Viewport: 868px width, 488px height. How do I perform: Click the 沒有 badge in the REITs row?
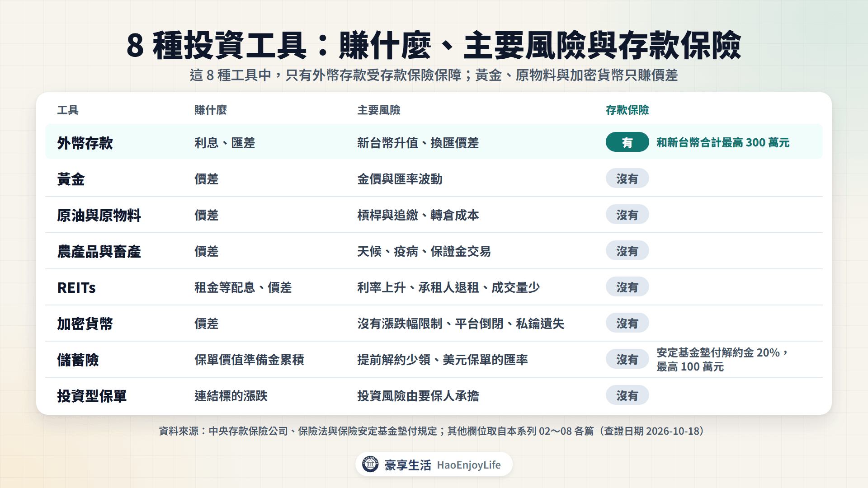(627, 287)
